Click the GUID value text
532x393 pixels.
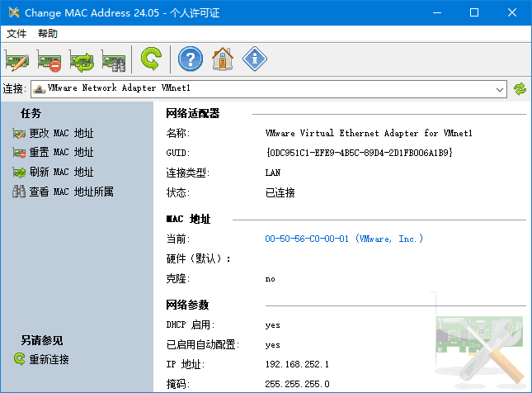tap(359, 153)
